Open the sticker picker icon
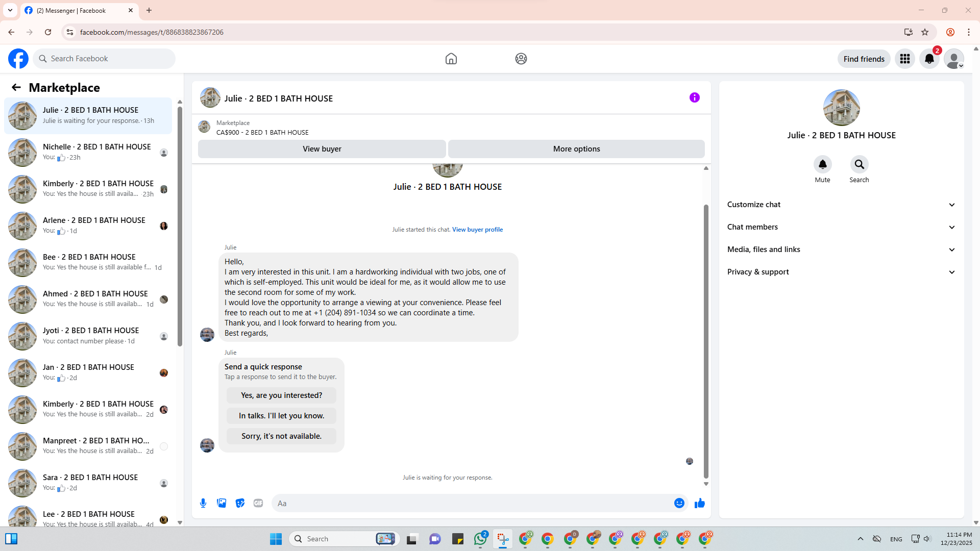Screen dimensions: 980x551 [x=240, y=503]
